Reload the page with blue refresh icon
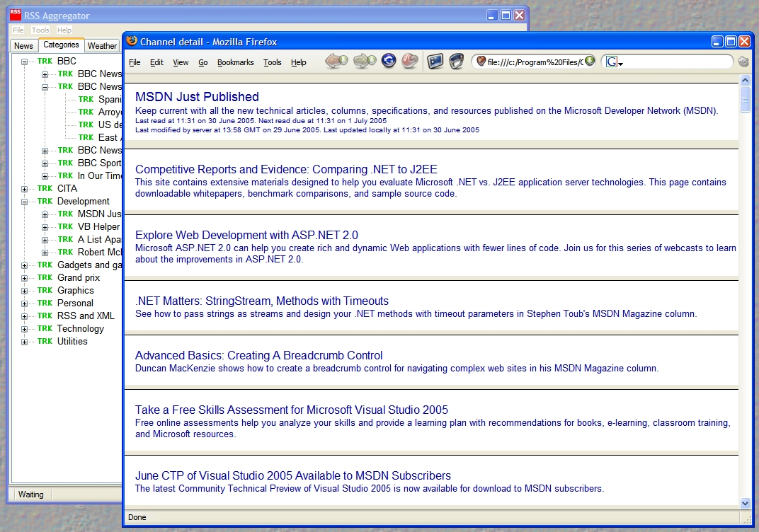This screenshot has height=532, width=759. pos(389,61)
